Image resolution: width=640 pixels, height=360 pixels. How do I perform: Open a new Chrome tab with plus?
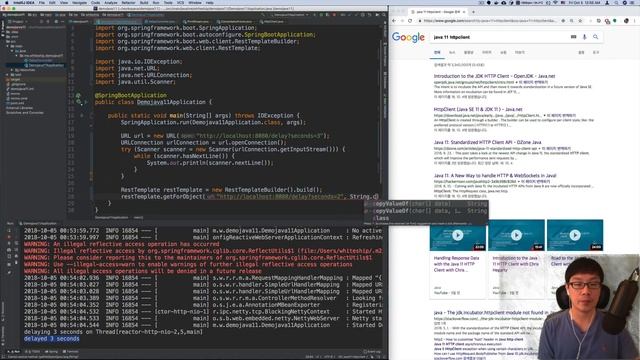473,12
